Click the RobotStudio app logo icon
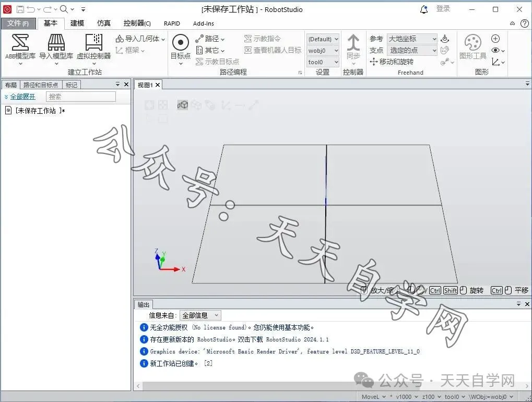 [x=7, y=9]
